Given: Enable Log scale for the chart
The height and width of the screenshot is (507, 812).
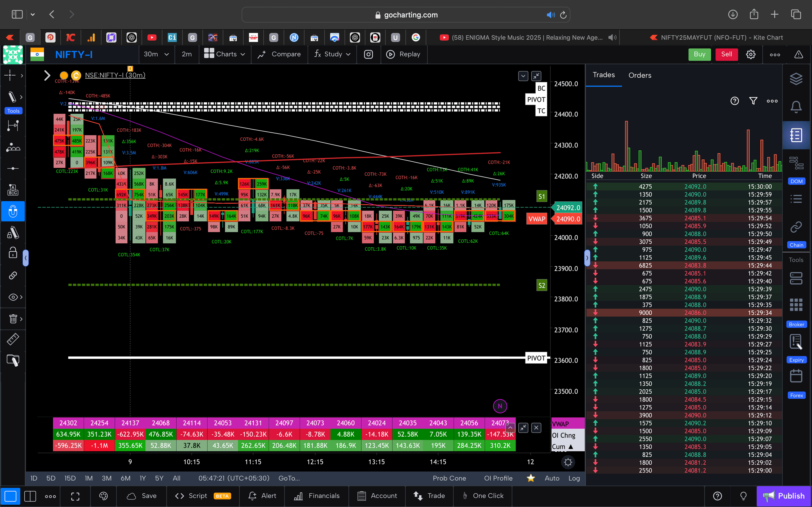Looking at the screenshot, I should click(x=574, y=478).
